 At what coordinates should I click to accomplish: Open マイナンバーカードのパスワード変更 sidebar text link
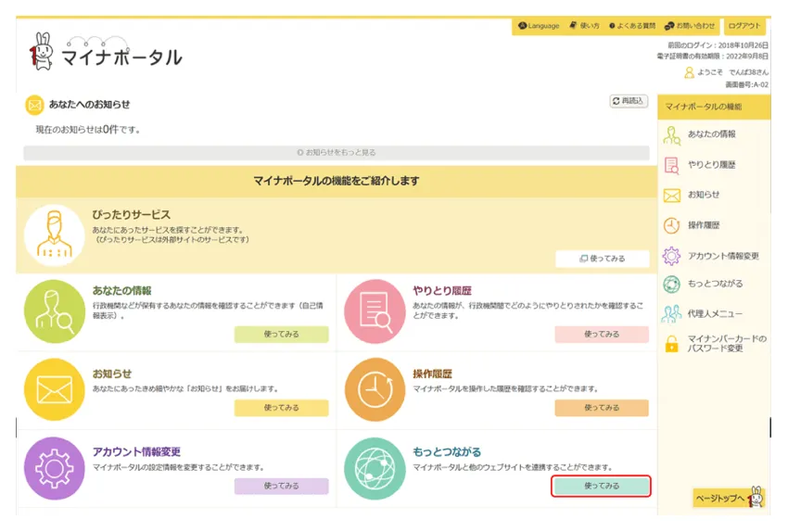727,343
